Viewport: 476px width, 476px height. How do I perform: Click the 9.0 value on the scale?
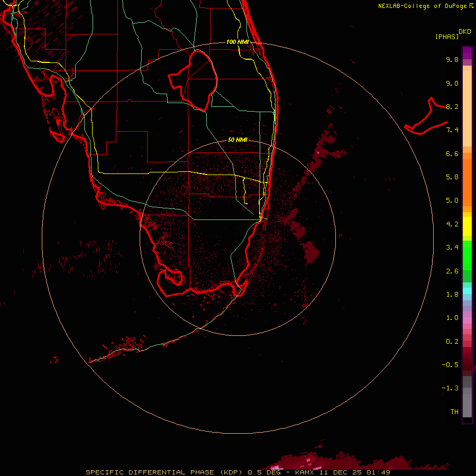tap(452, 83)
